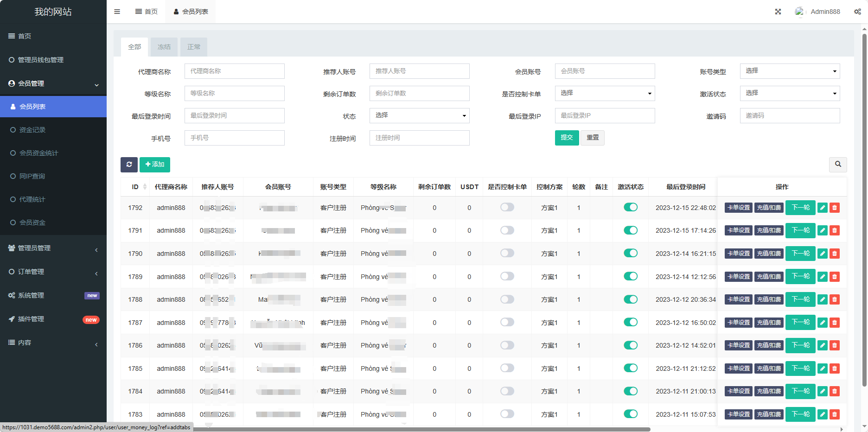868x432 pixels.
Task: Click the edit pencil icon for ID 1791
Action: coord(823,230)
